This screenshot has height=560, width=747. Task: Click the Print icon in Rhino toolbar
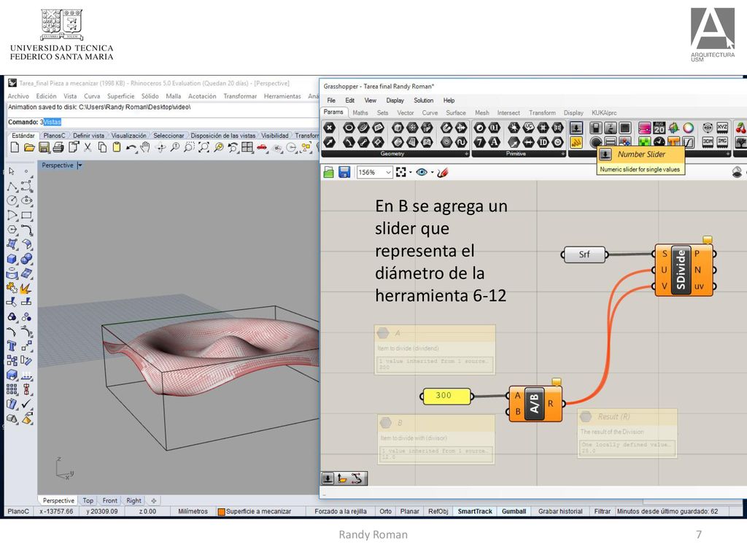tap(58, 147)
